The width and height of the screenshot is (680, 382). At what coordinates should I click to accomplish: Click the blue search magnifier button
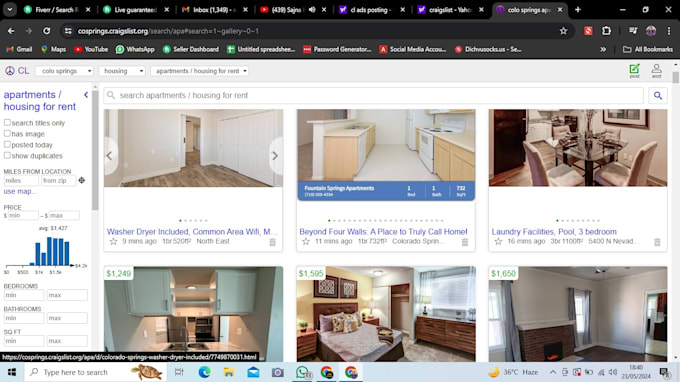click(x=658, y=95)
